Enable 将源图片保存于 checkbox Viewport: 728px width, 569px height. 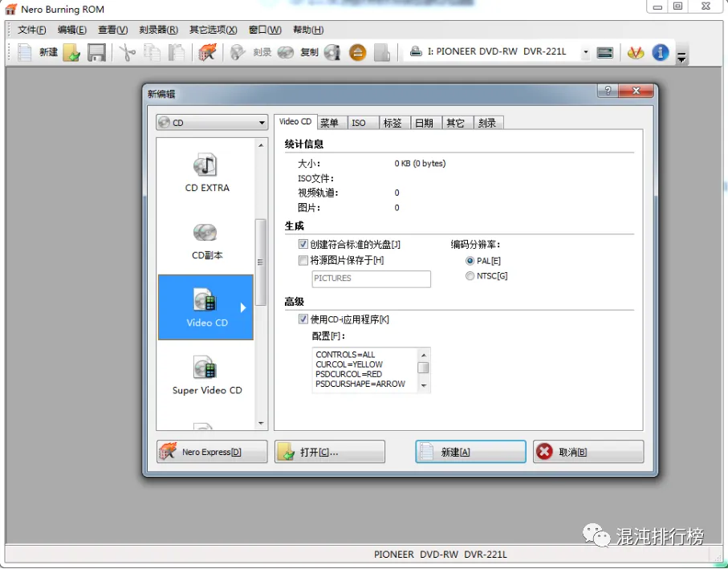pos(303,260)
